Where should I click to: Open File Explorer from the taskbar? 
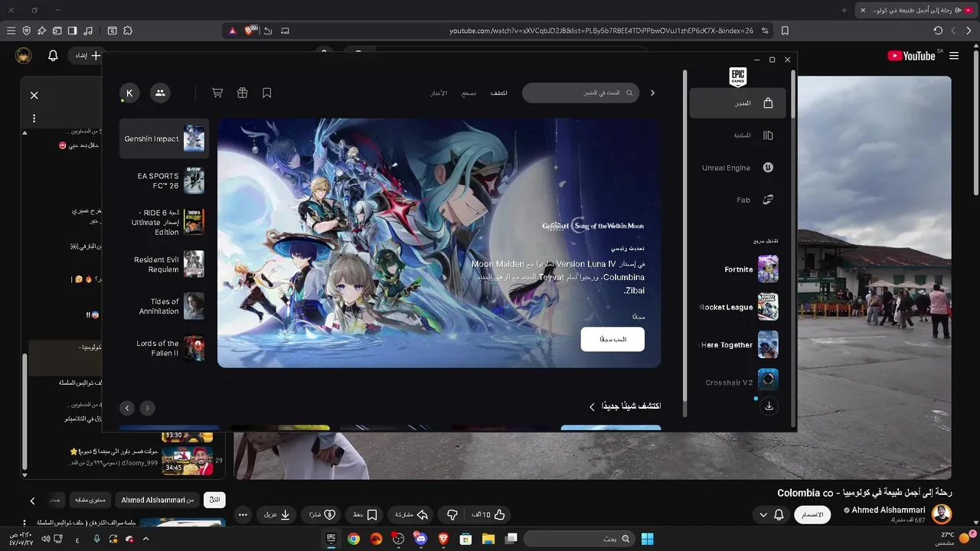click(x=488, y=539)
